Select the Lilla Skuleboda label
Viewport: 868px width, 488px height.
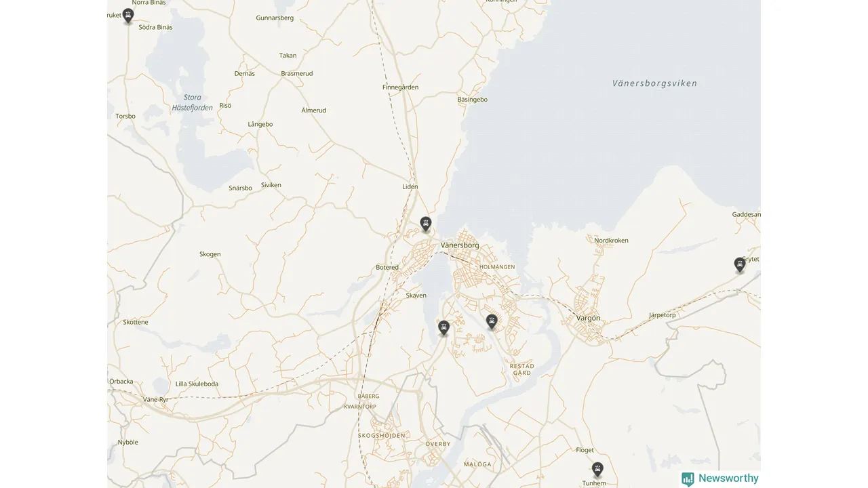(x=197, y=384)
